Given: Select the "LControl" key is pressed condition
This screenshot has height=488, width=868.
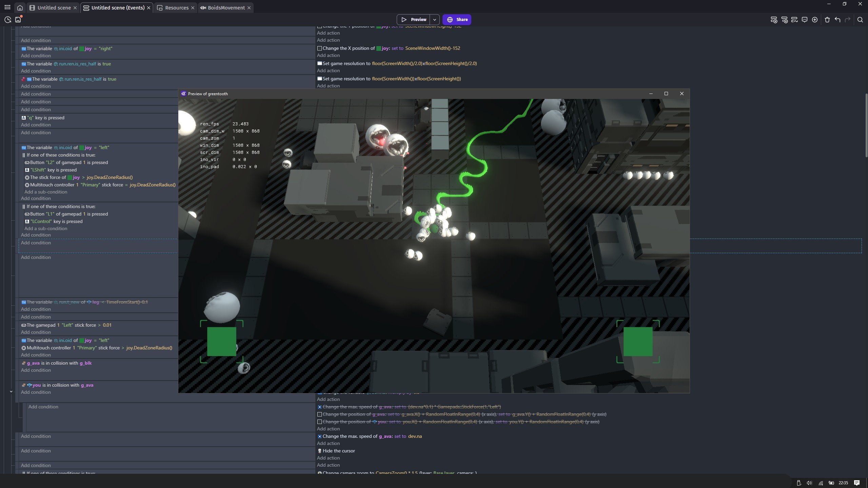Looking at the screenshot, I should tap(54, 222).
